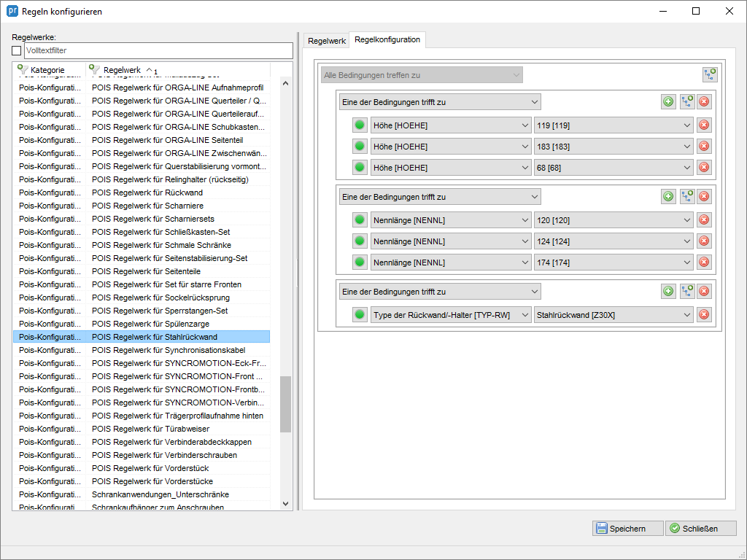Open the Kategorie column filter icon

tap(23, 69)
